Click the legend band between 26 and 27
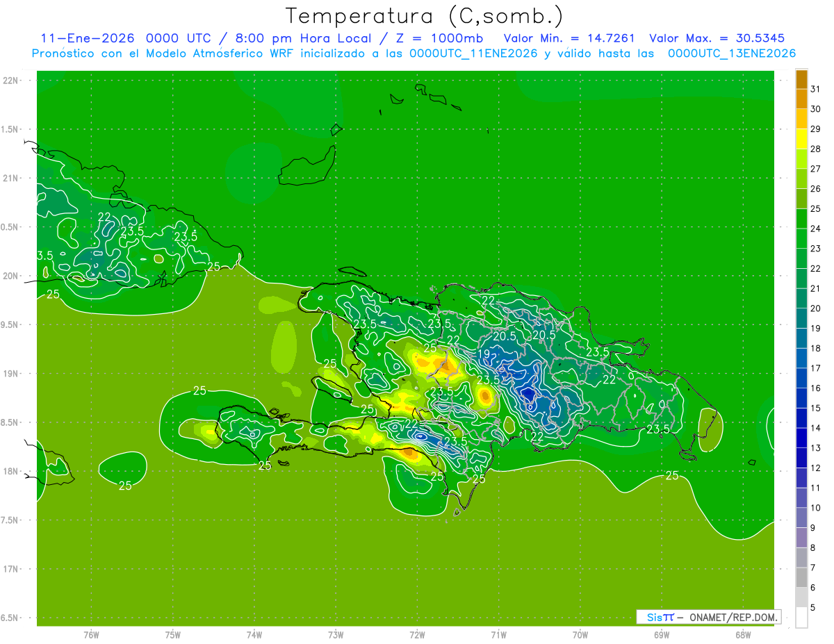The image size is (834, 644). (x=801, y=179)
